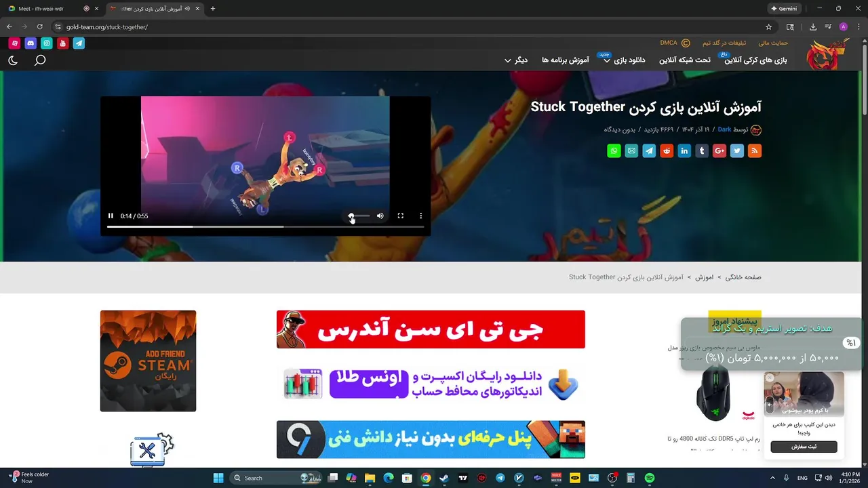This screenshot has width=868, height=488.
Task: Share the post on Google Plus
Action: 719,151
